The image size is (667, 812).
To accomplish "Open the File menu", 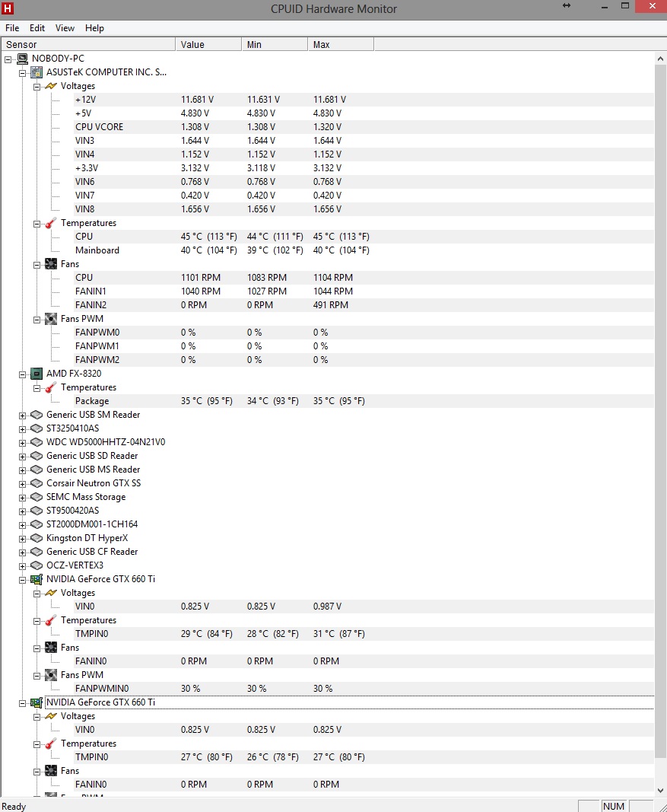I will (12, 28).
